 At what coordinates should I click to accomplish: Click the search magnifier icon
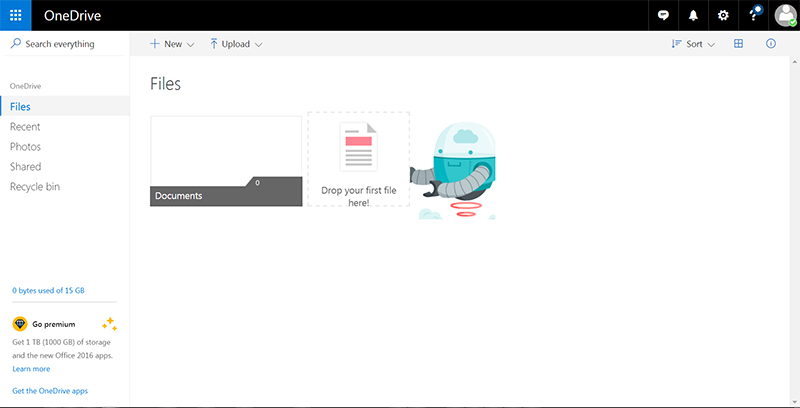(16, 44)
